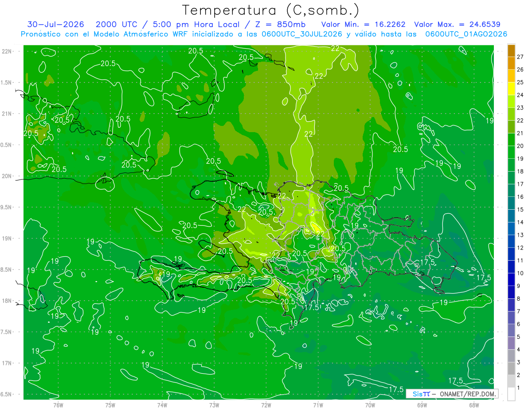Click the "Valor Max. = 24.6539" readout
The image size is (532, 411).
tap(457, 24)
